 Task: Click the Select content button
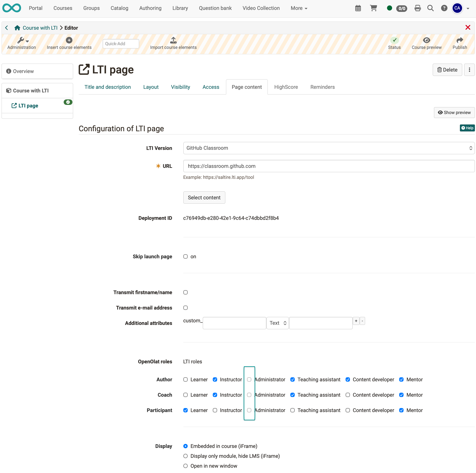click(x=204, y=198)
